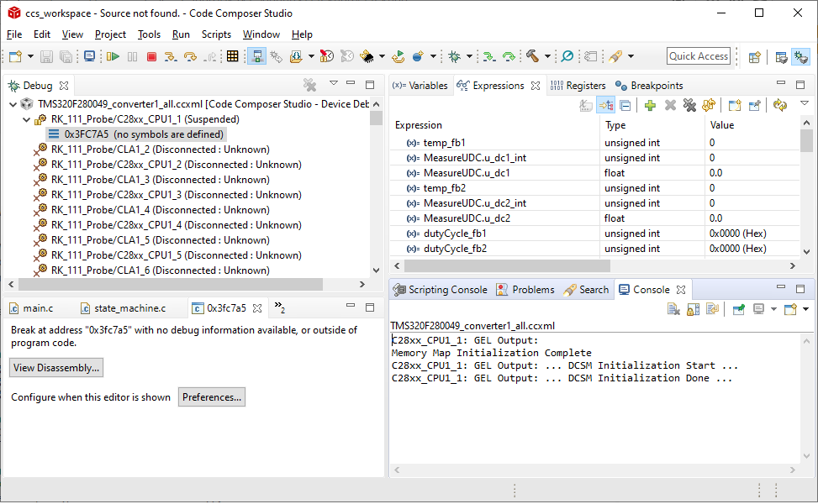Click the Step Over toolbar icon
The width and height of the screenshot is (818, 504).
[x=190, y=56]
